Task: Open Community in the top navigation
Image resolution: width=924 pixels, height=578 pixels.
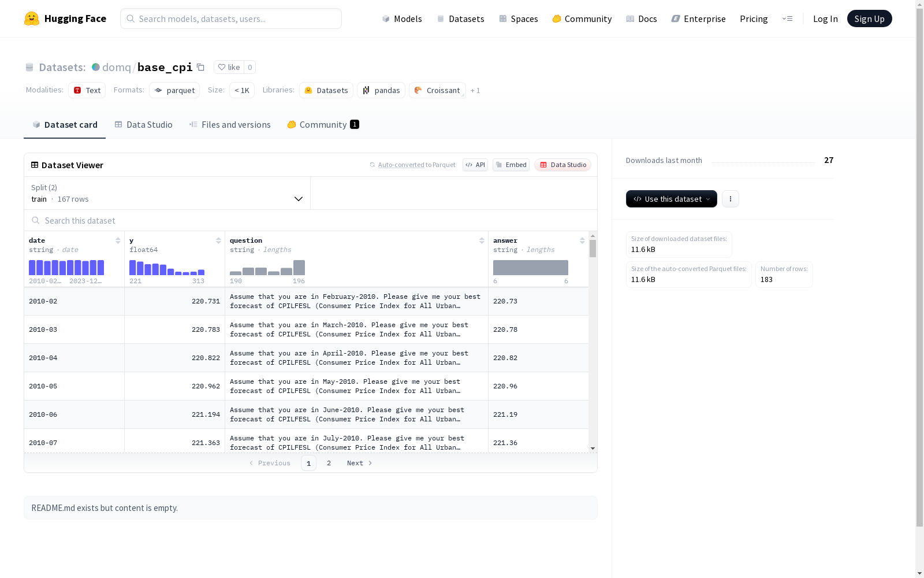Action: 582,18
